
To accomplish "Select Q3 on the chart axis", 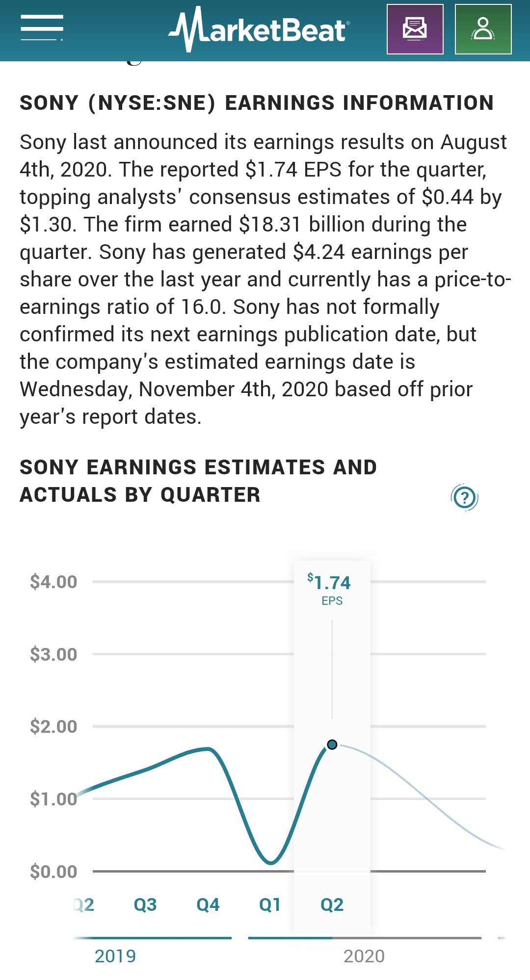I will click(x=145, y=904).
